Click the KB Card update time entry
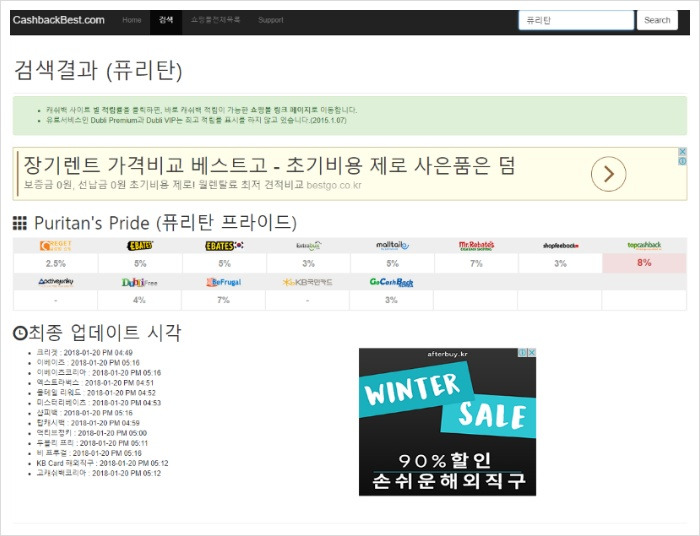The image size is (700, 536). tap(102, 463)
